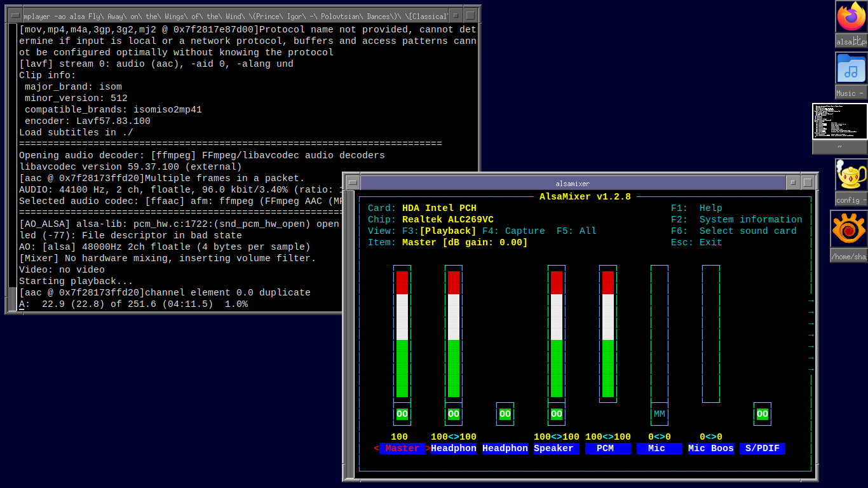Click the 'Music' label in the dock
Screen dimensions: 868x488
851,93
